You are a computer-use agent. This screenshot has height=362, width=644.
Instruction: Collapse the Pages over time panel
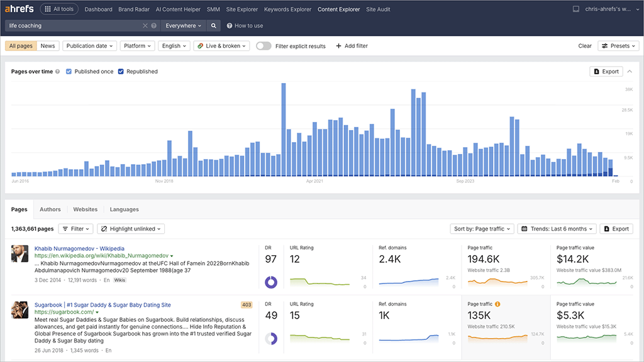(x=630, y=71)
